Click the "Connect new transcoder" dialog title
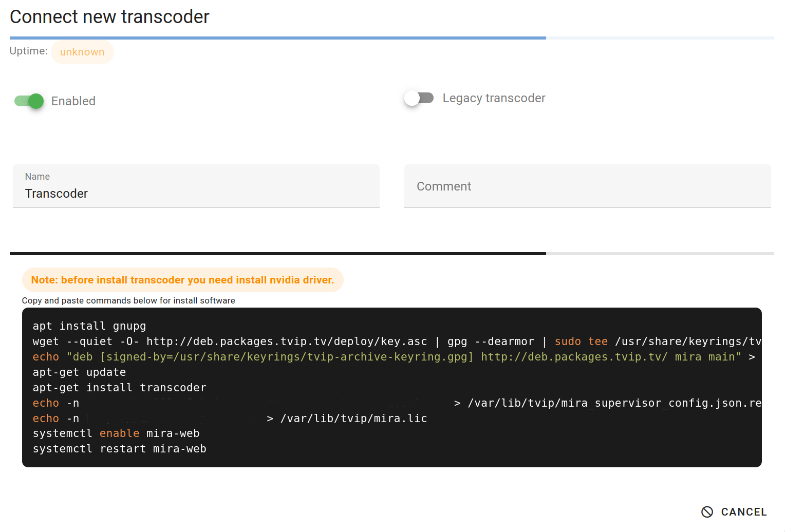The width and height of the screenshot is (785, 532). click(x=109, y=17)
